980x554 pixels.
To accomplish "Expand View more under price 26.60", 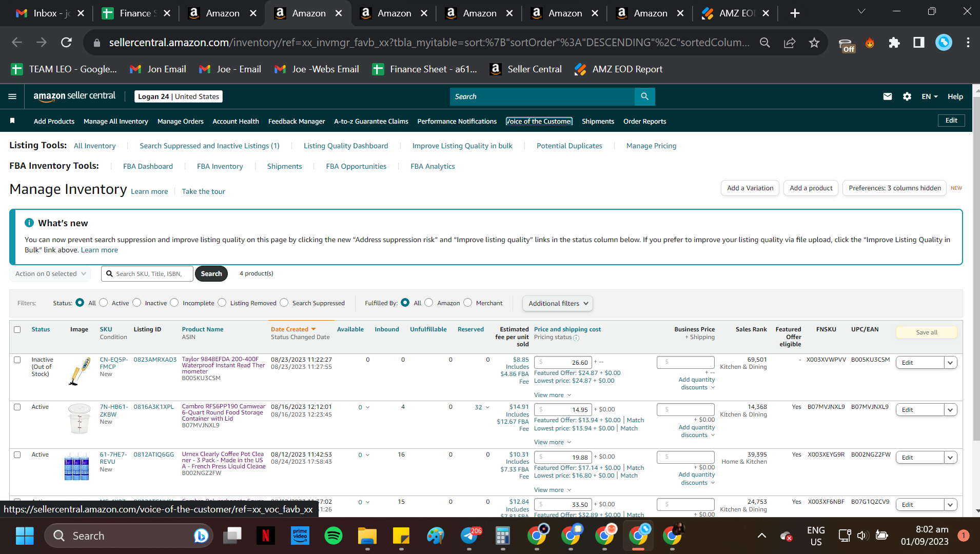I will pos(553,395).
